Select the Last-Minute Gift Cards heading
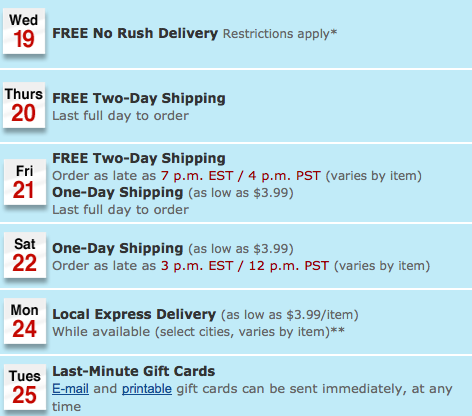Image resolution: width=472 pixels, height=416 pixels. pos(134,371)
